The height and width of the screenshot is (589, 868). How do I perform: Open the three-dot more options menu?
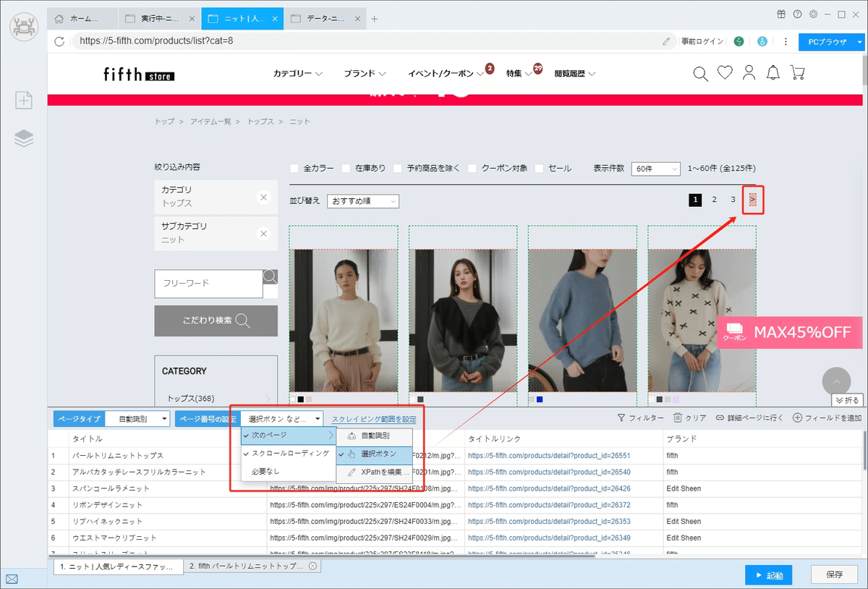click(786, 41)
